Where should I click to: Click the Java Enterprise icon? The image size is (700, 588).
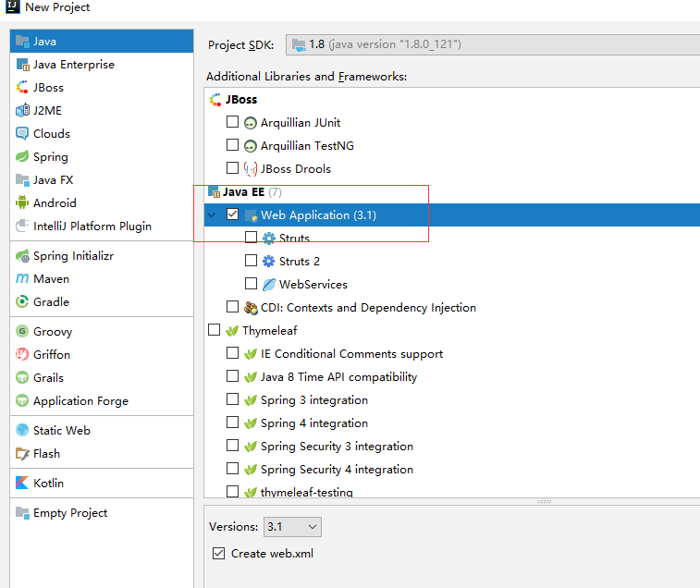pos(22,65)
